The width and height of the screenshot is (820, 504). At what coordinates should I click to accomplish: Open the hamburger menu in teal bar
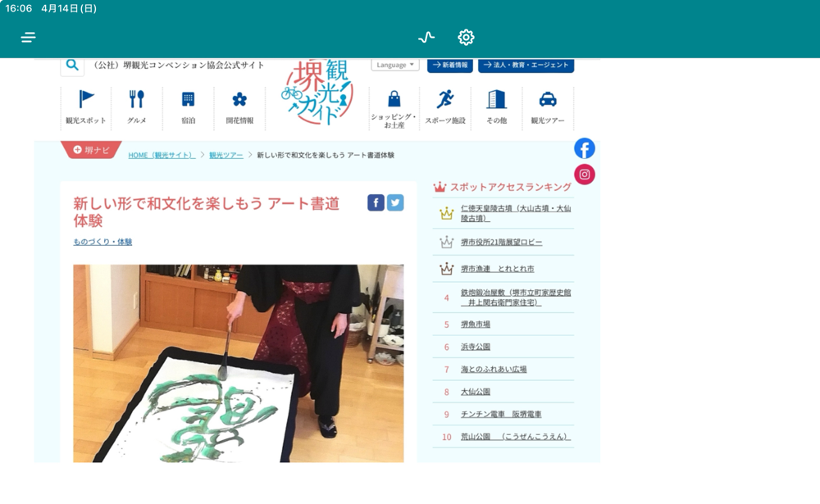click(28, 37)
